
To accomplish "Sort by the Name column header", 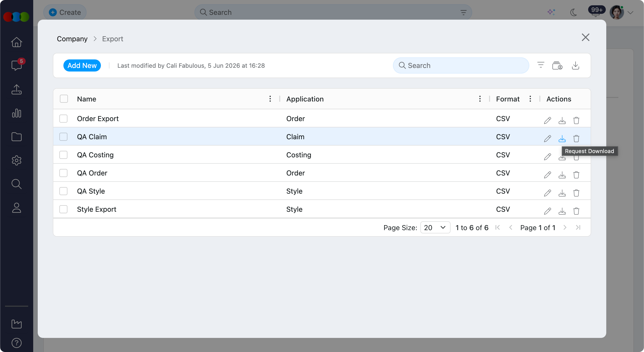I will 87,99.
